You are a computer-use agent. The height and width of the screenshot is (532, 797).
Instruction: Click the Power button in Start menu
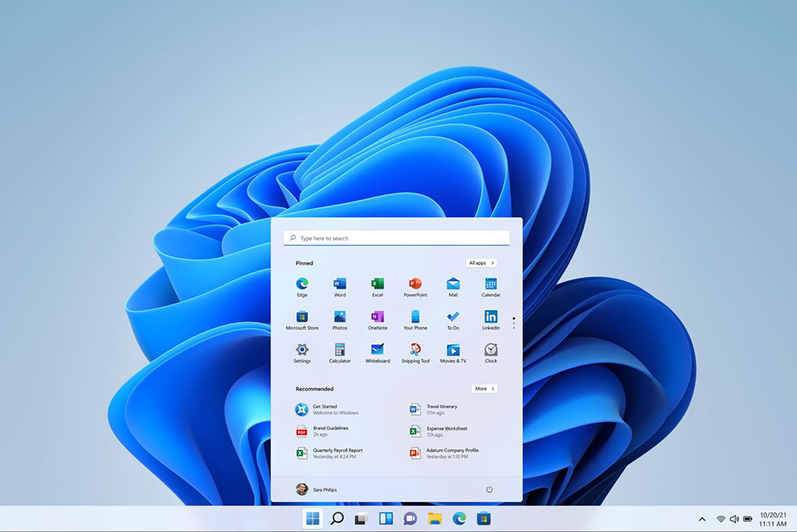click(x=489, y=489)
